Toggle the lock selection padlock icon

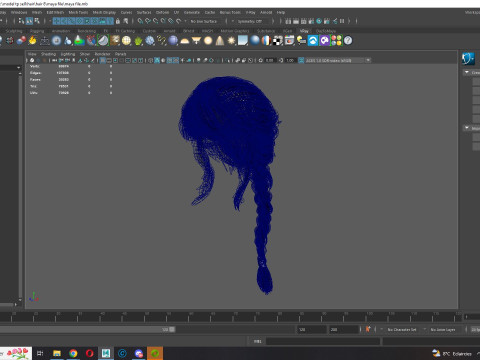118,21
